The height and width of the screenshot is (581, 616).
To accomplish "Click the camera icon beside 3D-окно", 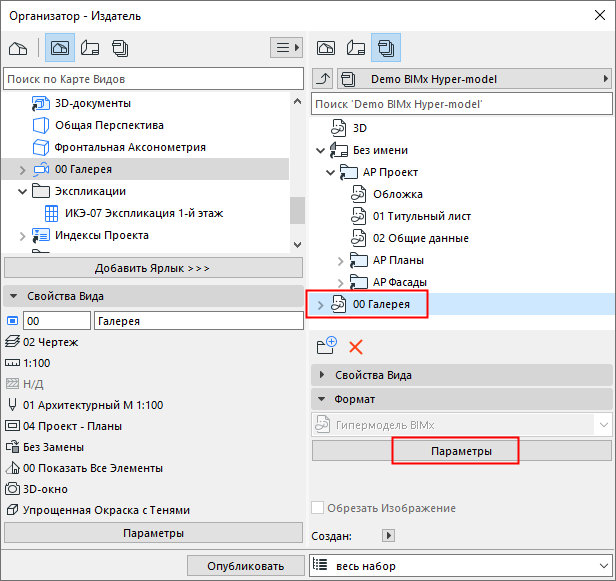I will point(12,489).
